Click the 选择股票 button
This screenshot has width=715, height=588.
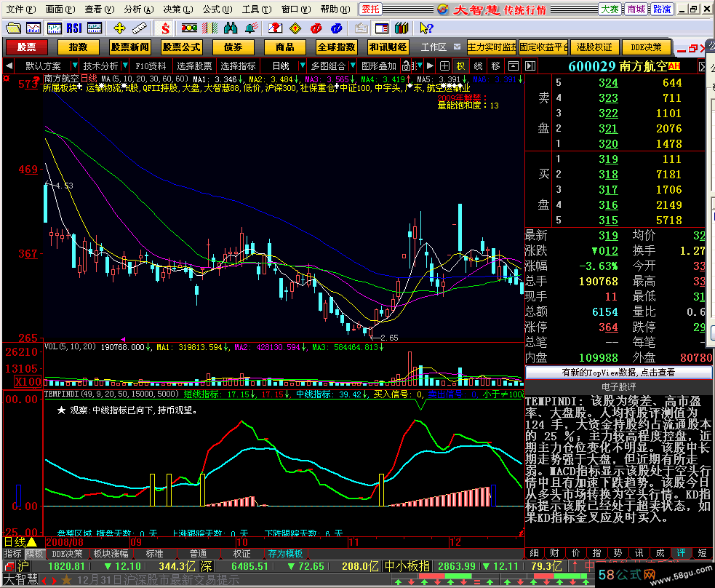tap(194, 66)
